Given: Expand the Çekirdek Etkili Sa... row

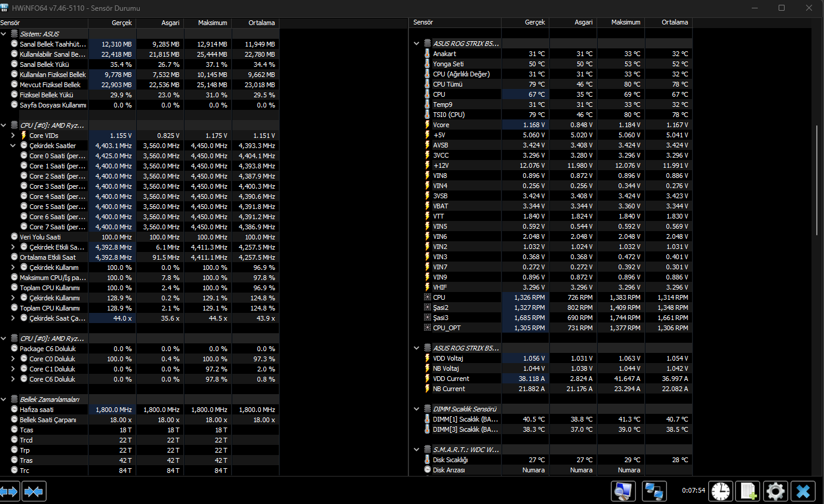Looking at the screenshot, I should [x=13, y=247].
